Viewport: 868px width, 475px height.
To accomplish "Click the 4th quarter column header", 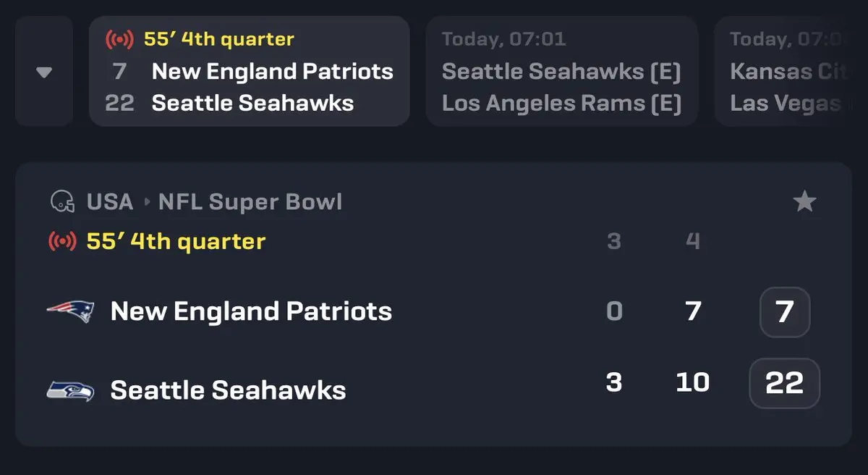I will [693, 241].
